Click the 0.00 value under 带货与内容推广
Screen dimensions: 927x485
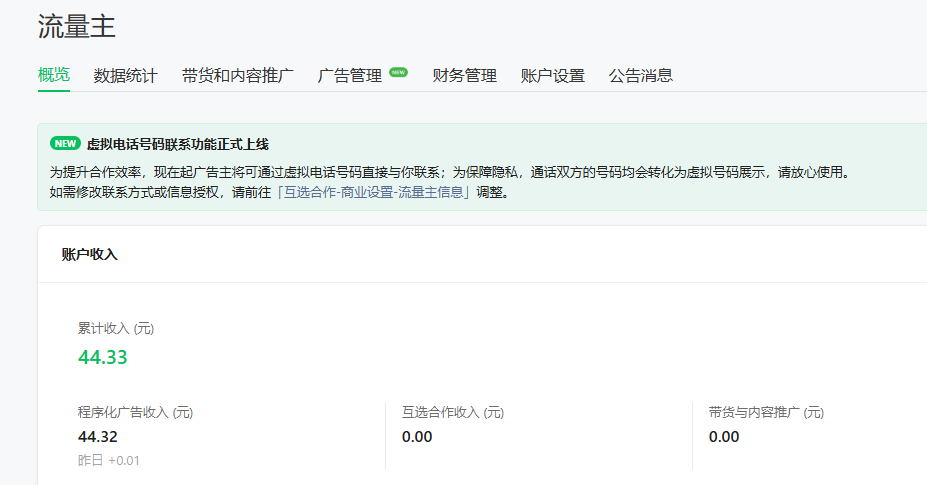pyautogui.click(x=724, y=437)
